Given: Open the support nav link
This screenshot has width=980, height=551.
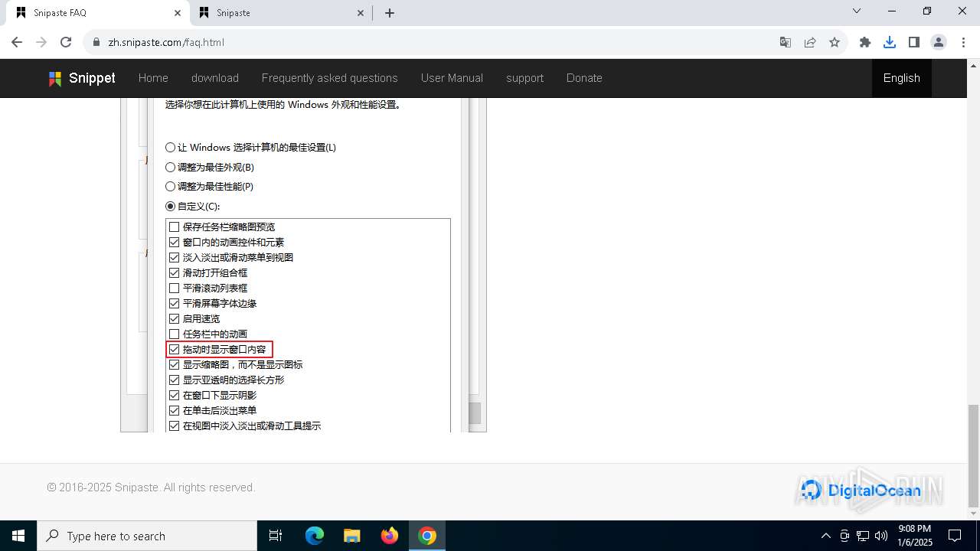Looking at the screenshot, I should pyautogui.click(x=524, y=78).
